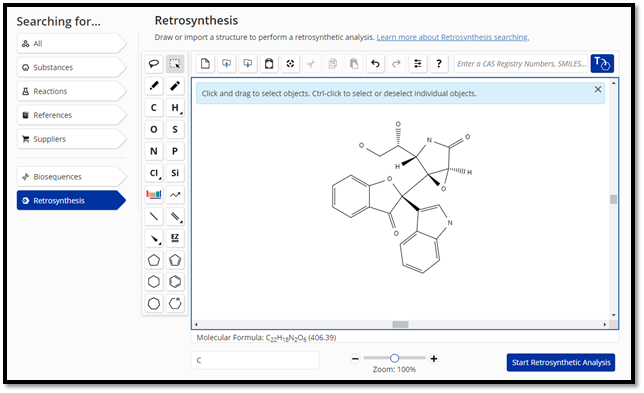Open the chlorine (Cl) halogen options
Screen dimensions: 644x393
154,173
